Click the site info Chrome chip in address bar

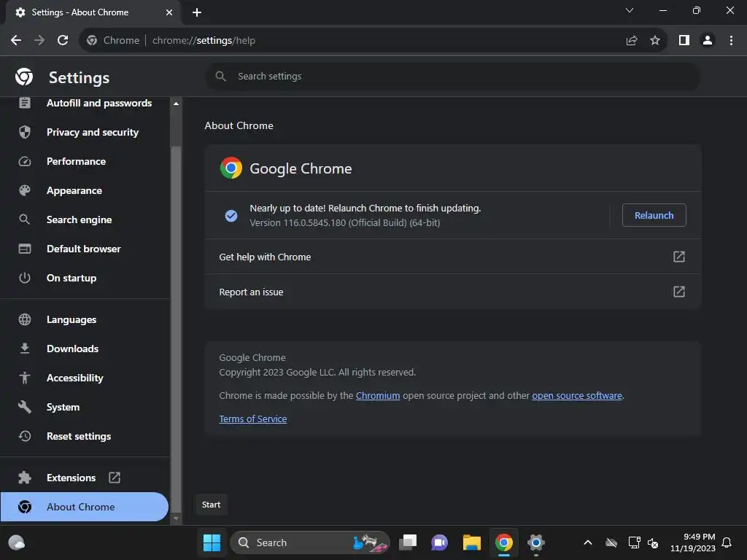[x=113, y=41]
